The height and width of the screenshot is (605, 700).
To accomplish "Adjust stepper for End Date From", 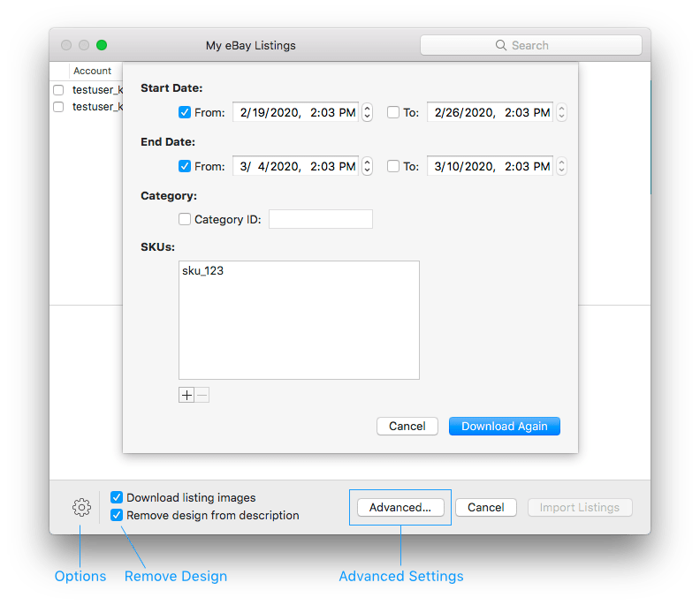I will pos(367,166).
